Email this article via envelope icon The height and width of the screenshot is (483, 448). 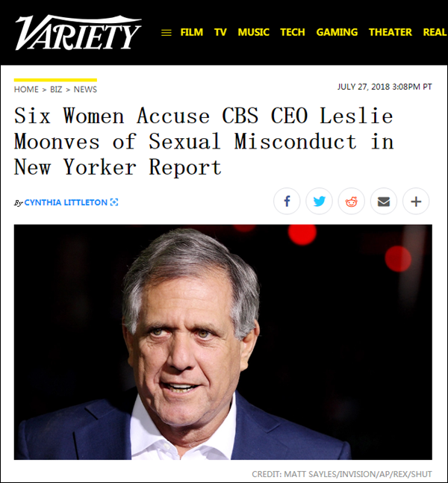point(384,202)
